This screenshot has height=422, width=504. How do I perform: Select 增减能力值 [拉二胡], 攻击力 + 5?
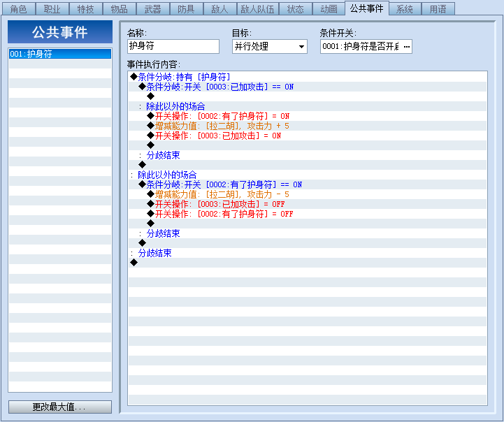(x=308, y=126)
